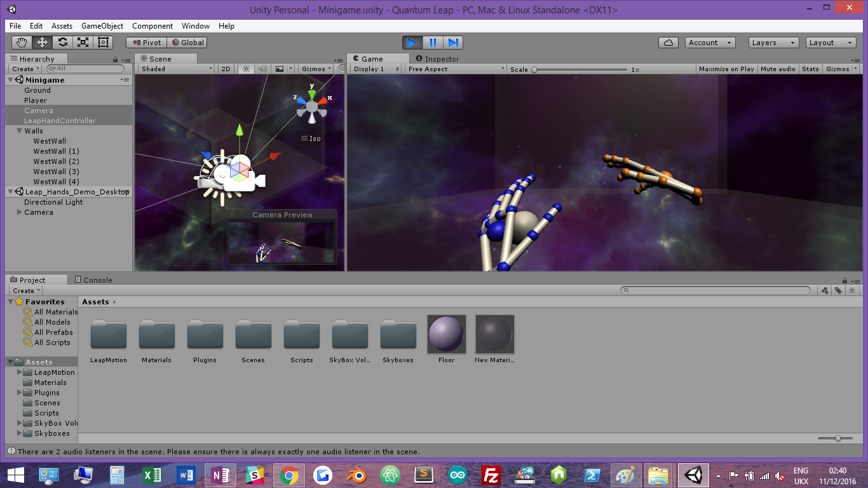This screenshot has height=488, width=868.
Task: Open the File menu
Action: click(x=15, y=26)
